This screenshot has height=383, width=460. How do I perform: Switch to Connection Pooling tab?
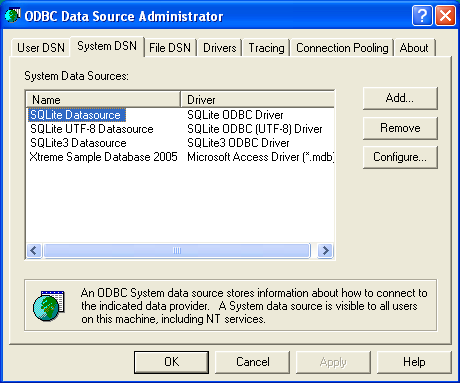coord(342,48)
